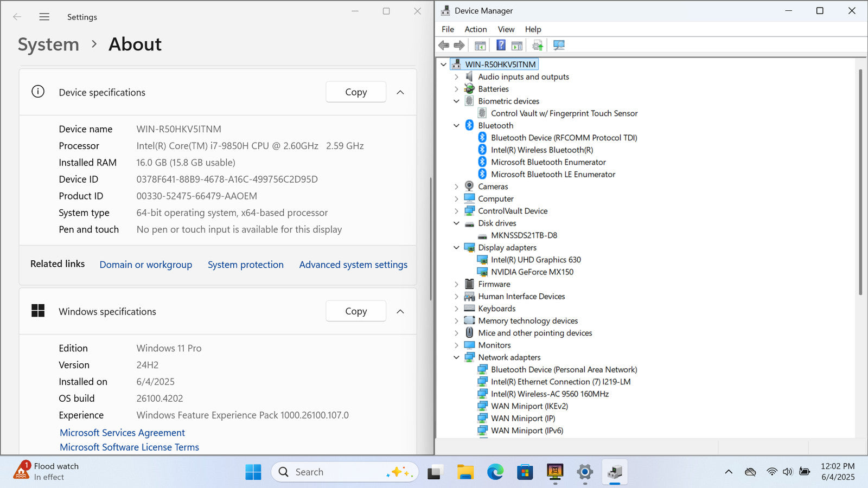
Task: Click the Keyboards category icon
Action: pos(469,309)
